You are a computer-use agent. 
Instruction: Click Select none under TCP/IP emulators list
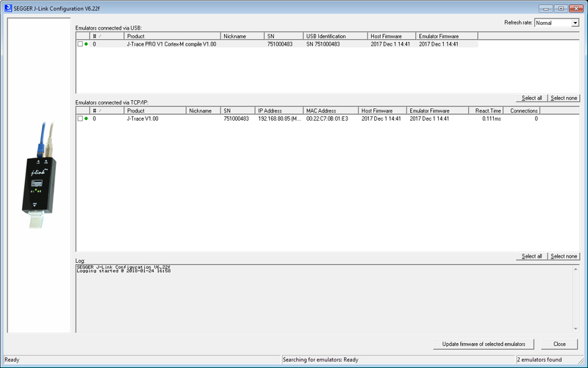(x=564, y=256)
